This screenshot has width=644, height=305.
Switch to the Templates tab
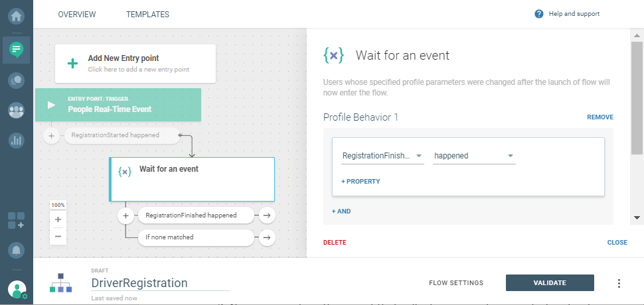(147, 14)
